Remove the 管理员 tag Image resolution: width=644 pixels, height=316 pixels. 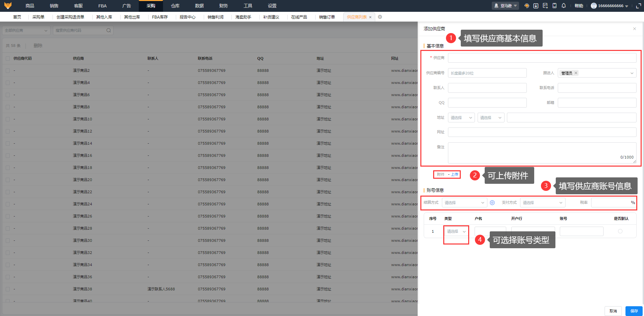click(x=576, y=73)
